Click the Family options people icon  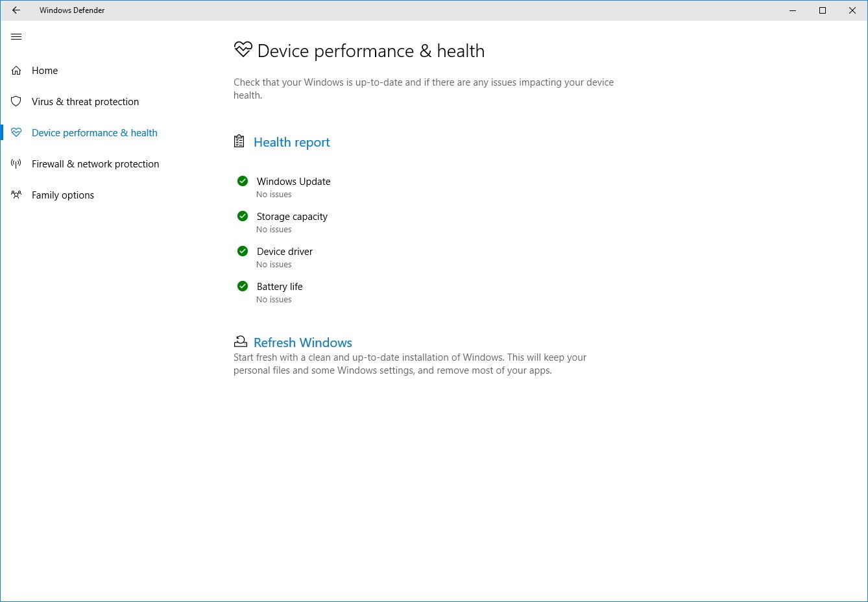point(16,195)
